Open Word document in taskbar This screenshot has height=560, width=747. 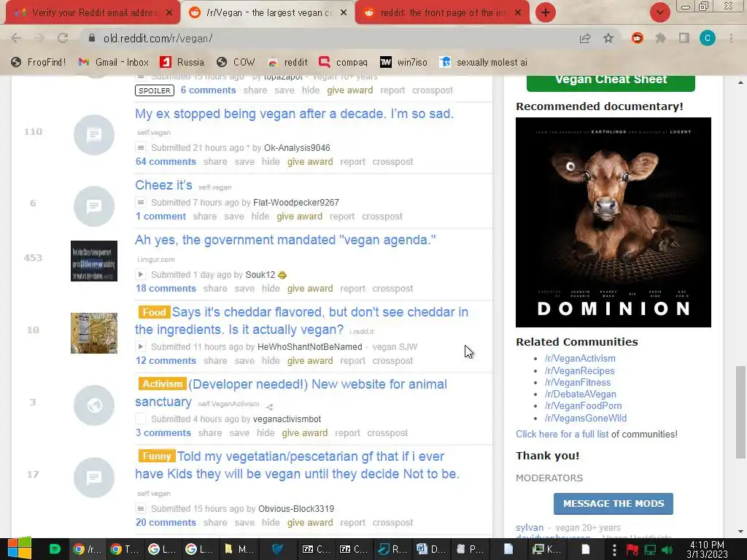pyautogui.click(x=430, y=549)
